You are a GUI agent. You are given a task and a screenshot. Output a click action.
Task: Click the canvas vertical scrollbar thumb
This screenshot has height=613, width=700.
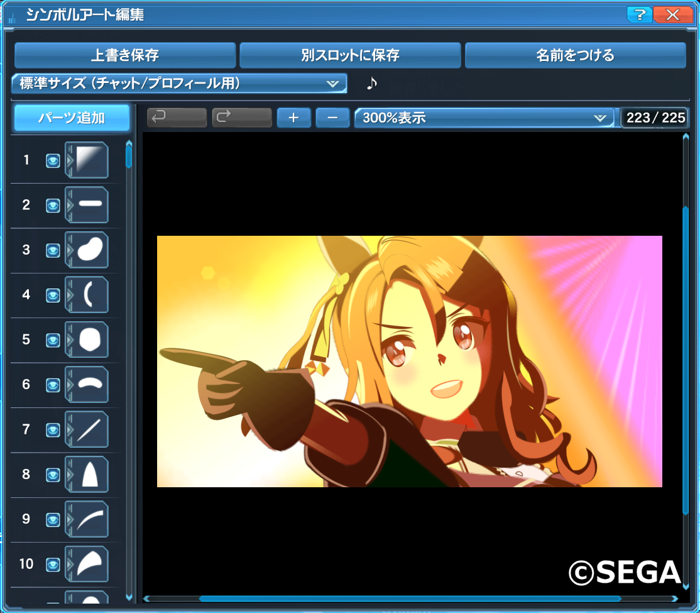686,361
